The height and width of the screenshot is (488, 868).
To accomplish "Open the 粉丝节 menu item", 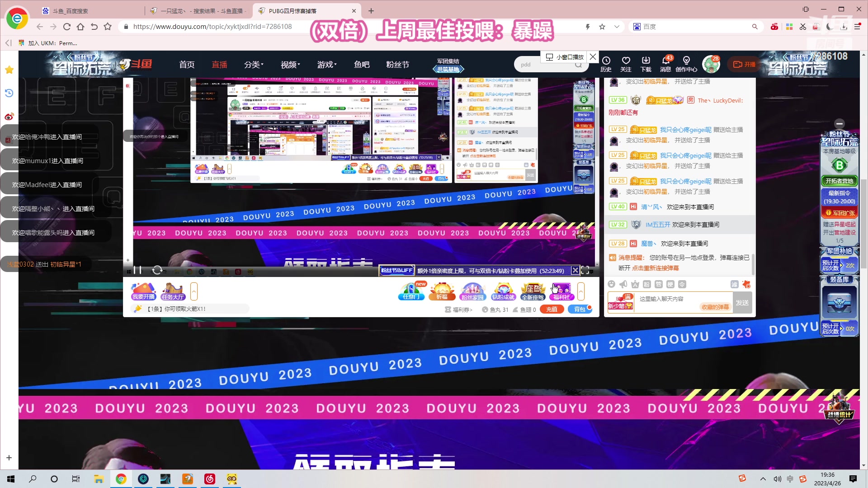I will tap(397, 64).
